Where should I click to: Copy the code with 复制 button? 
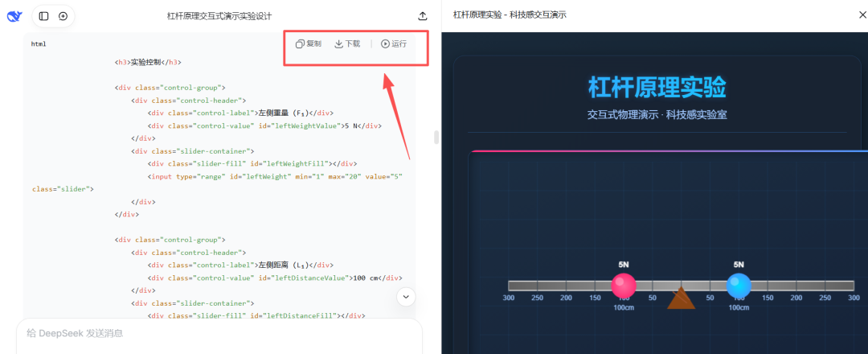click(x=309, y=43)
